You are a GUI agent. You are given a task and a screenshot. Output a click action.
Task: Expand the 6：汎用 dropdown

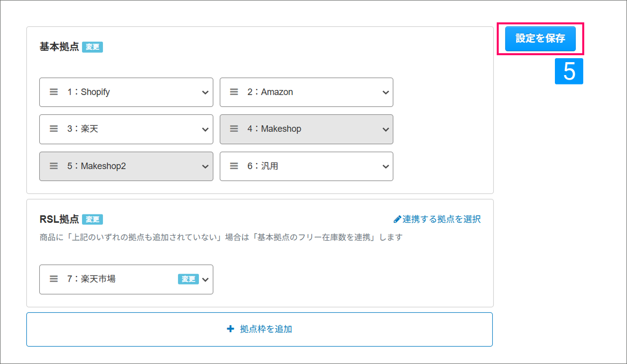385,167
